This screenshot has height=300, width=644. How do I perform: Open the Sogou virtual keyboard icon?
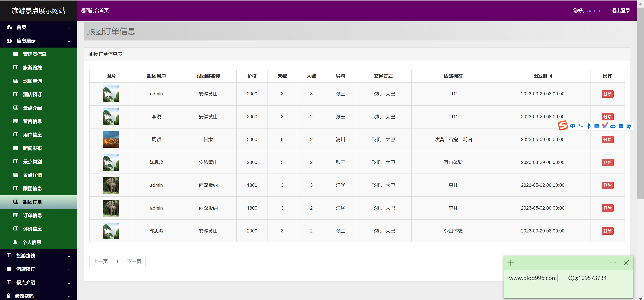(x=597, y=126)
